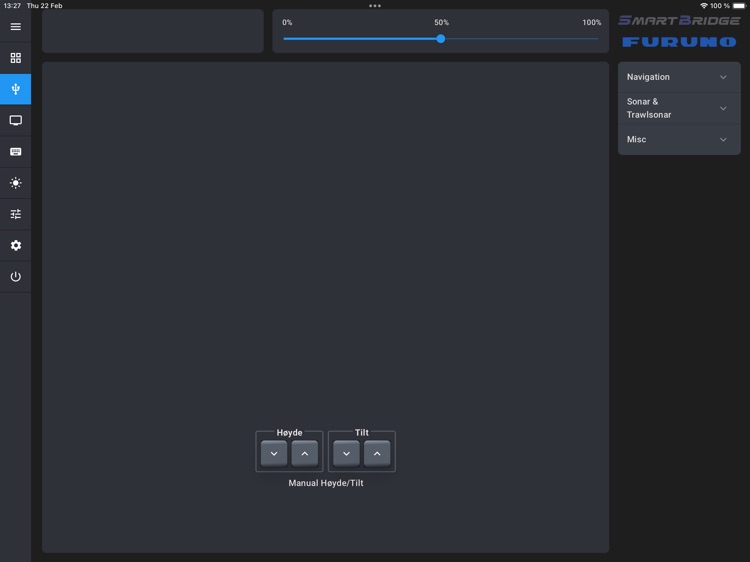Expand the Navigation section
Image resolution: width=750 pixels, height=562 pixels.
point(679,77)
